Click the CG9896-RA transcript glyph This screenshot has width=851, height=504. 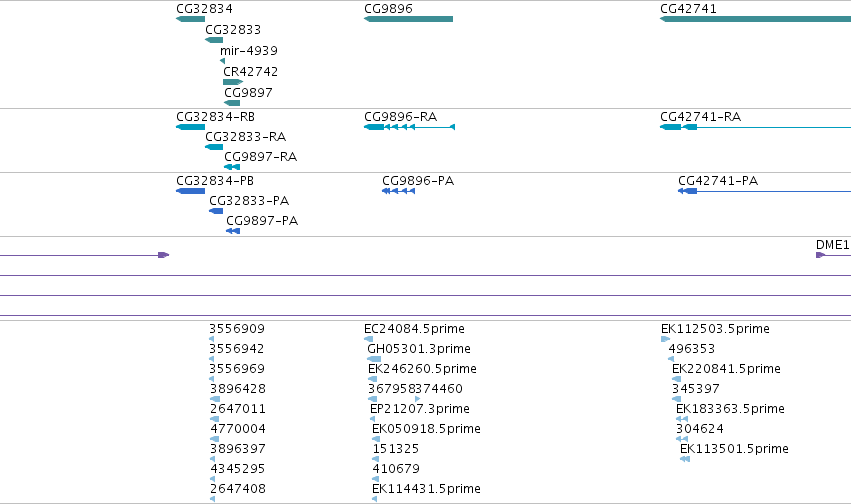click(x=409, y=127)
